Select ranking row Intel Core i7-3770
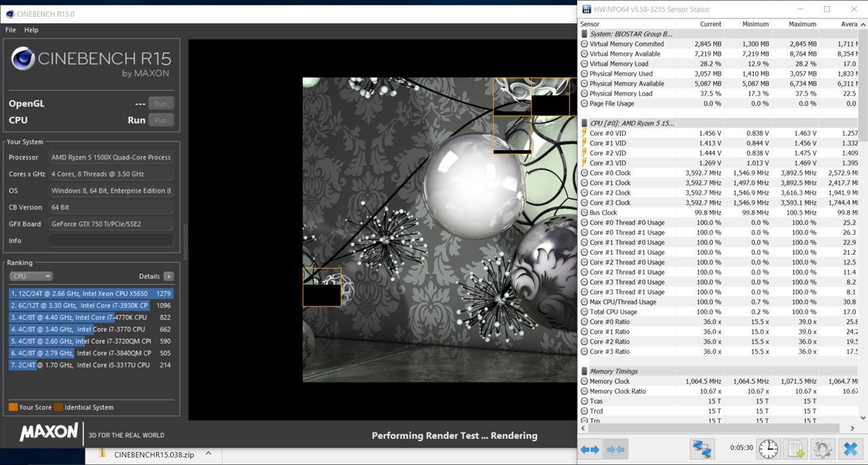The height and width of the screenshot is (465, 868). click(91, 329)
